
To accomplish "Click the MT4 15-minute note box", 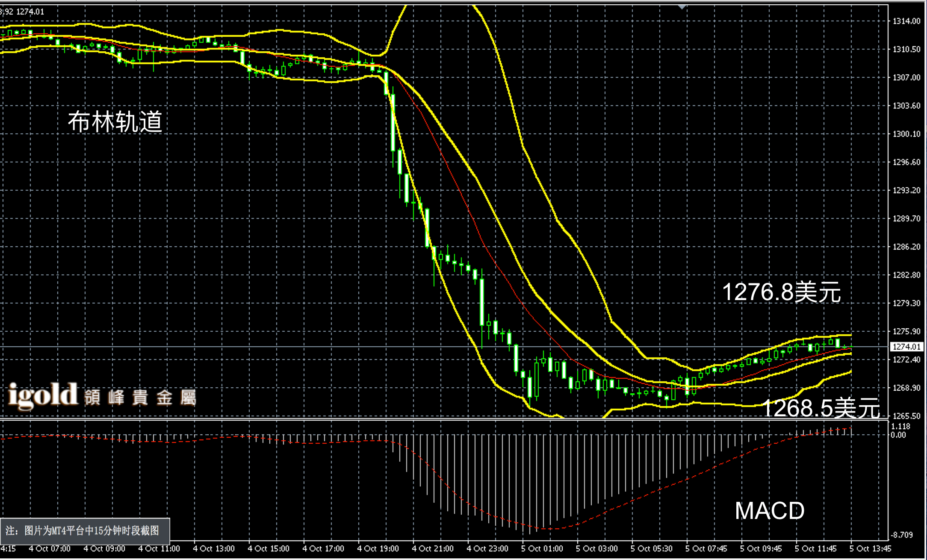I will click(x=85, y=531).
